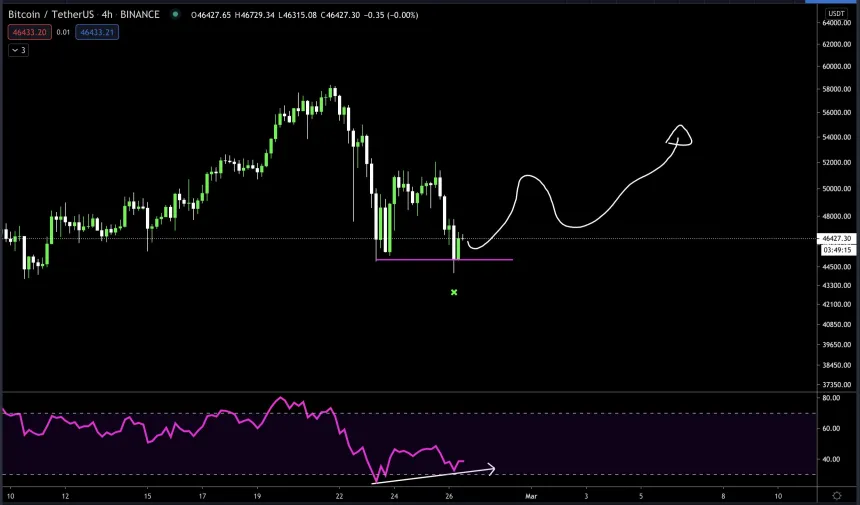Click the 44500.00 price axis label
This screenshot has height=505, width=860.
836,267
